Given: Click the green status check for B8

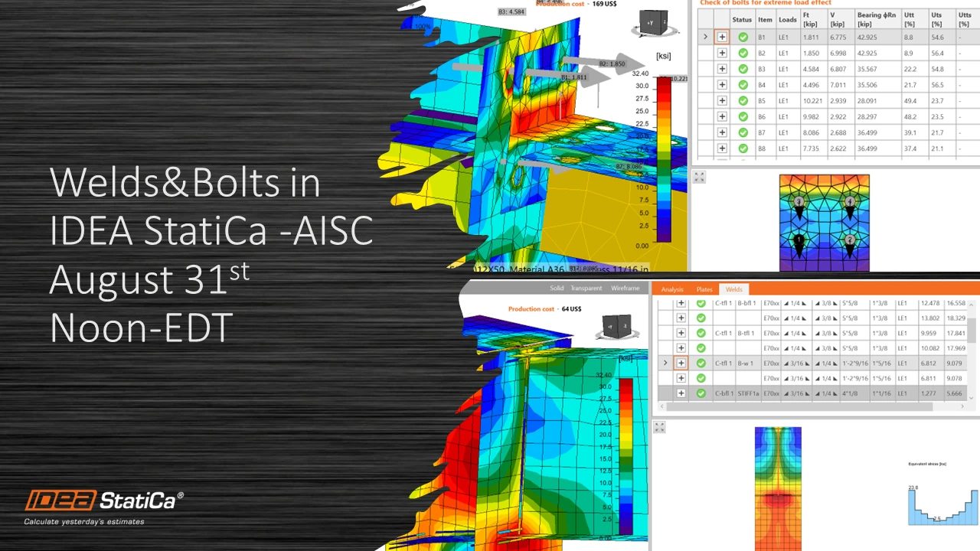Looking at the screenshot, I should [743, 148].
